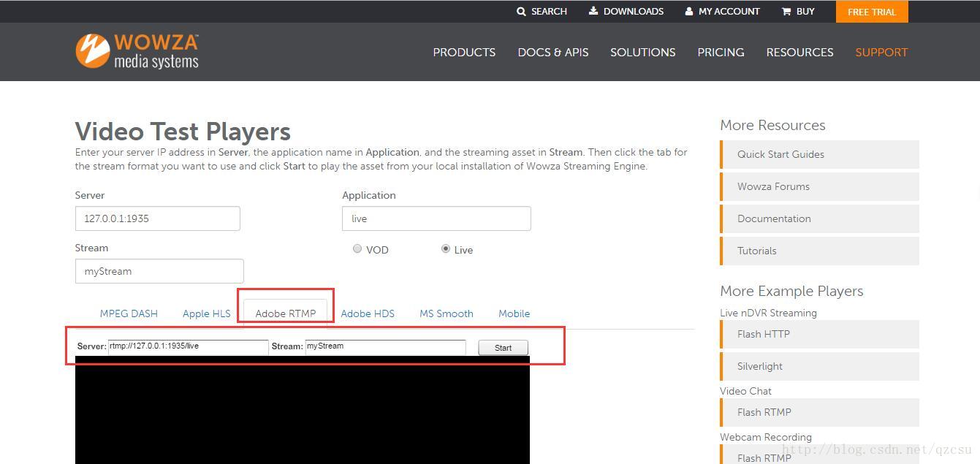Switch to the Adobe HDS tab
The image size is (980, 464).
(x=368, y=313)
